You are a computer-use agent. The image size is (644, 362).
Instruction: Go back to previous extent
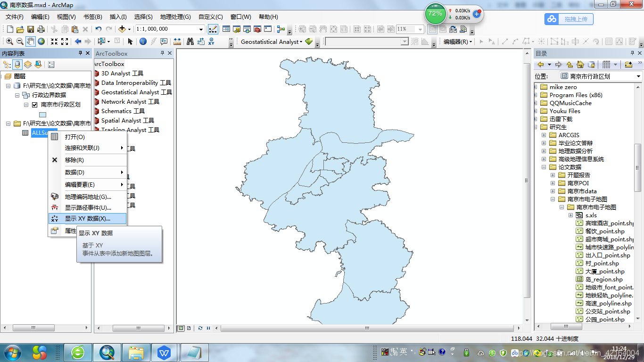[78, 41]
